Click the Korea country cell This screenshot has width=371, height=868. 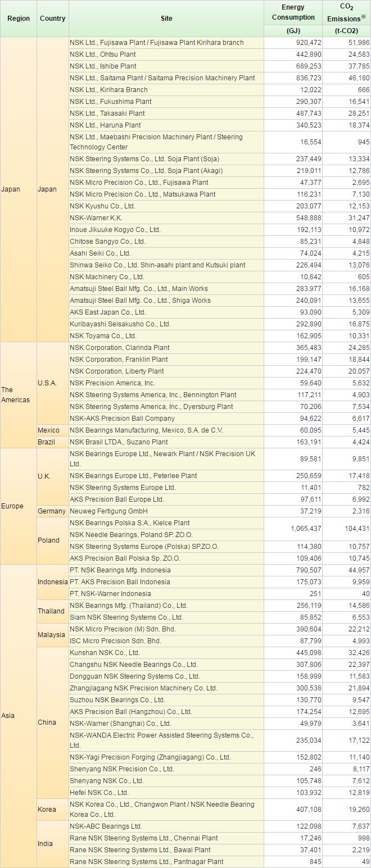click(x=52, y=810)
